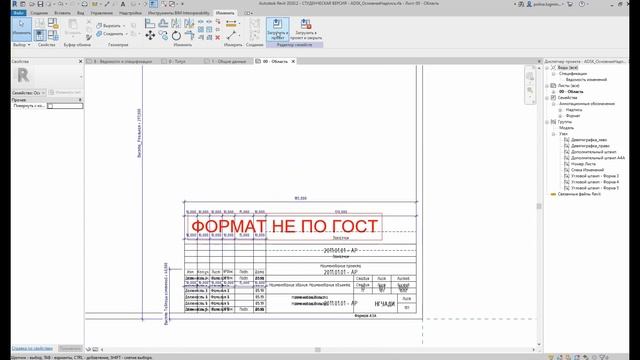Viewport: 640px width, 360px height.
Task: Click the Cut geometry button
Action: coord(111,26)
